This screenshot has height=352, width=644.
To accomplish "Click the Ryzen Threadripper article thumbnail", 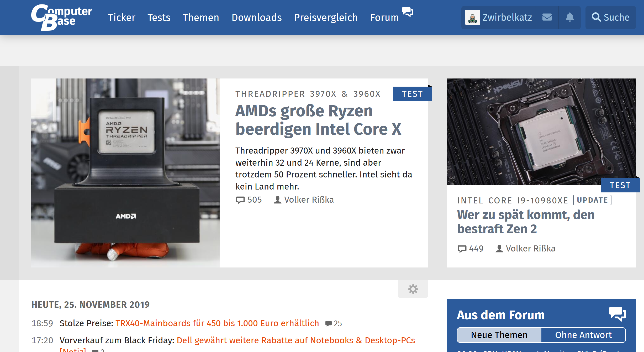I will [x=125, y=173].
